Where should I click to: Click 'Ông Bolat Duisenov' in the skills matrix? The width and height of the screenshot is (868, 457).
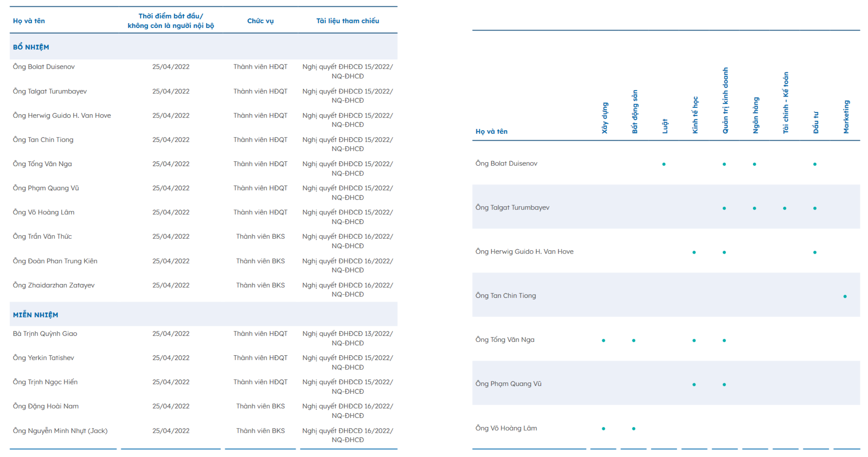506,164
